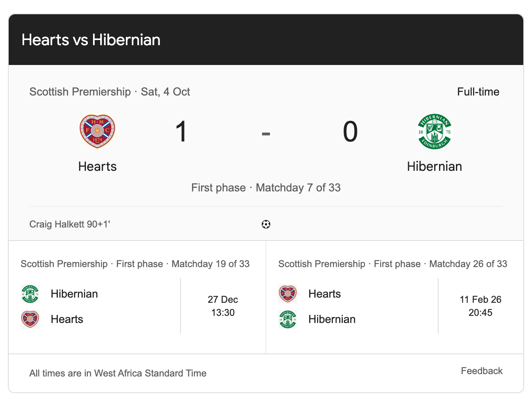Click Hibernian crest in 11 Feb fixture
532x405 pixels.
288,319
